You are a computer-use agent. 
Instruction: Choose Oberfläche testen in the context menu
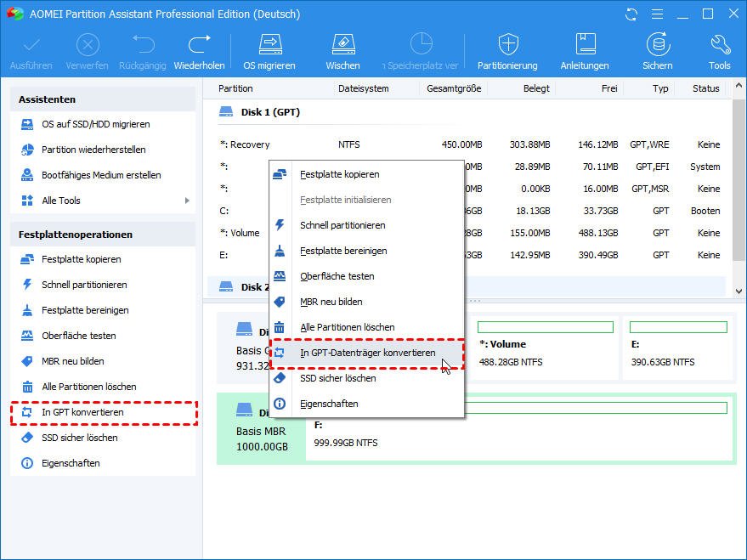(366, 276)
